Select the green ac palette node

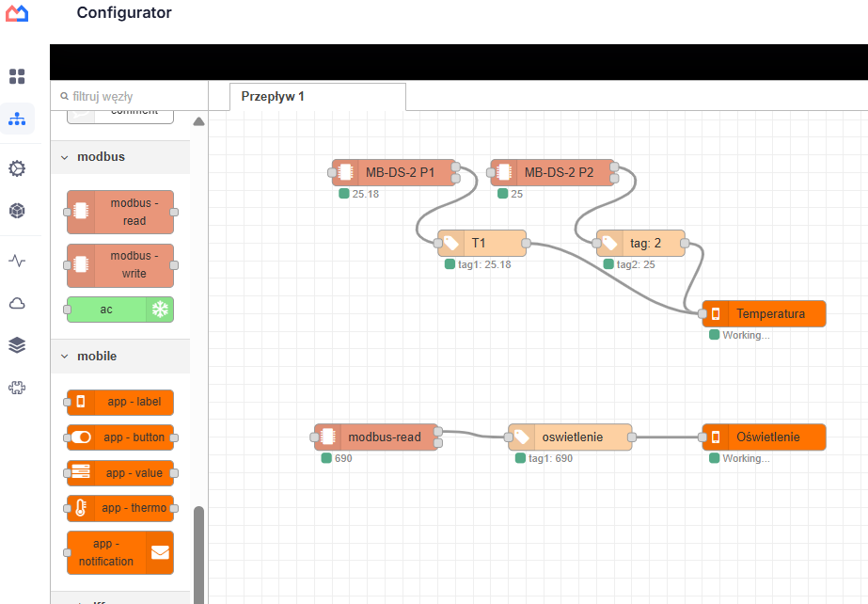pyautogui.click(x=120, y=310)
